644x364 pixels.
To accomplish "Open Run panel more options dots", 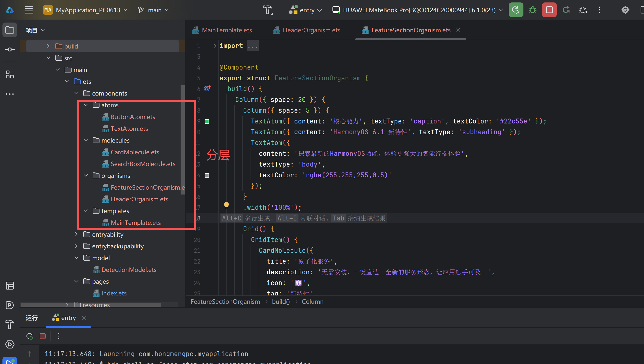I will (59, 336).
